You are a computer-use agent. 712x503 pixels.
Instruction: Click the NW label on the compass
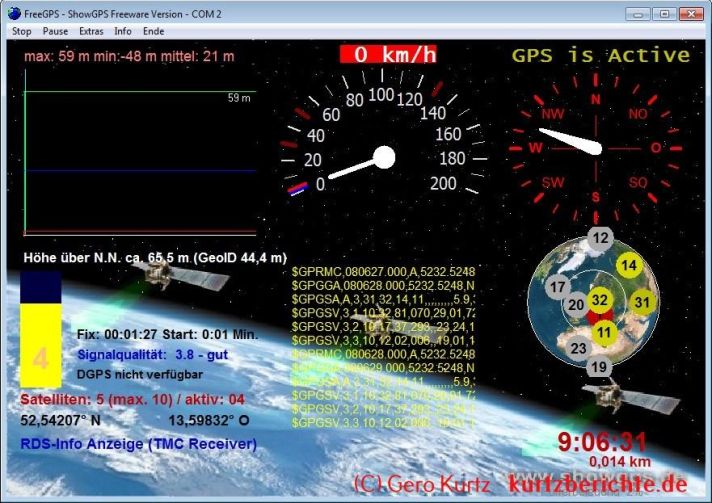click(552, 113)
